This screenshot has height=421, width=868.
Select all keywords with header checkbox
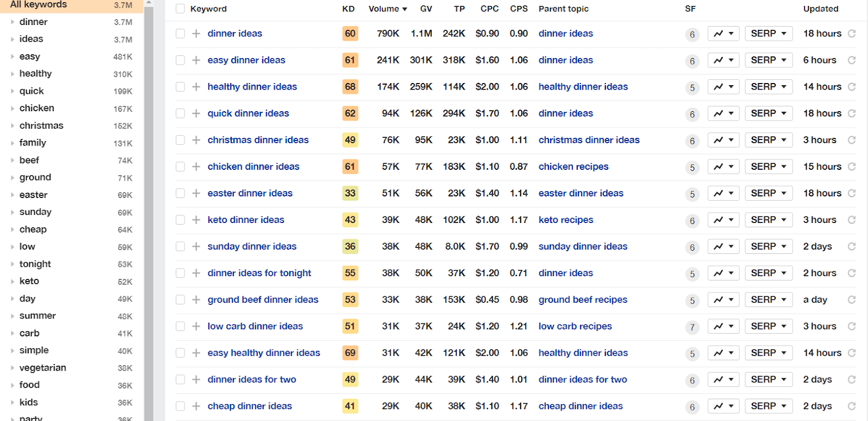[x=180, y=9]
